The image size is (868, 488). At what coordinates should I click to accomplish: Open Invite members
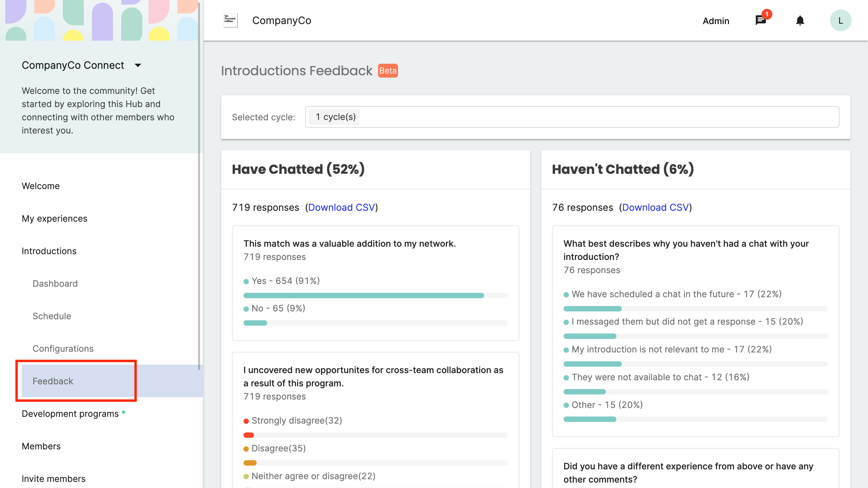point(54,479)
